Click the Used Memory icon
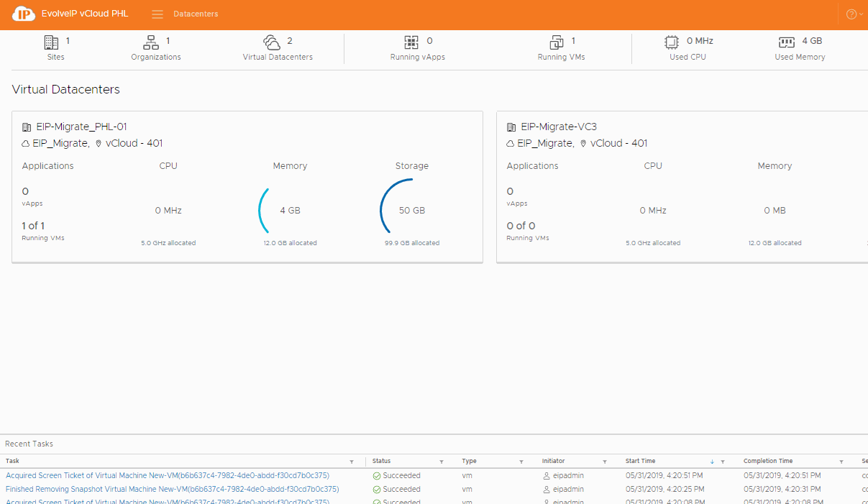This screenshot has width=868, height=504. click(x=787, y=42)
